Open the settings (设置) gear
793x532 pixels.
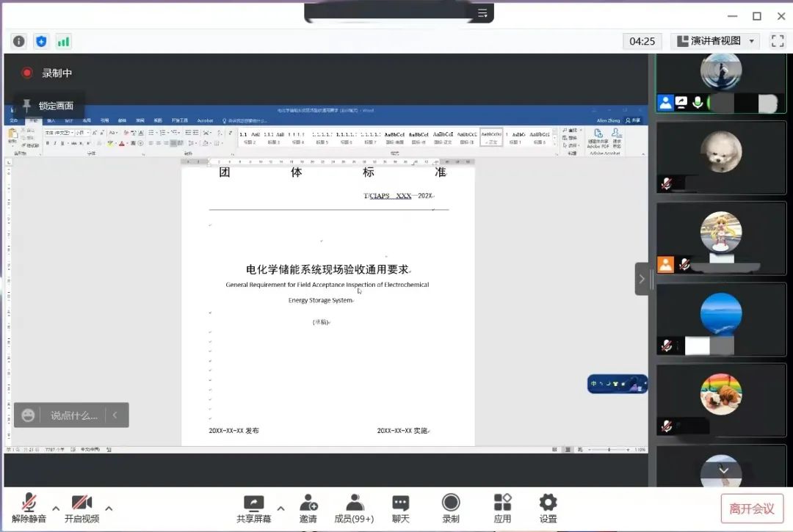pyautogui.click(x=548, y=508)
